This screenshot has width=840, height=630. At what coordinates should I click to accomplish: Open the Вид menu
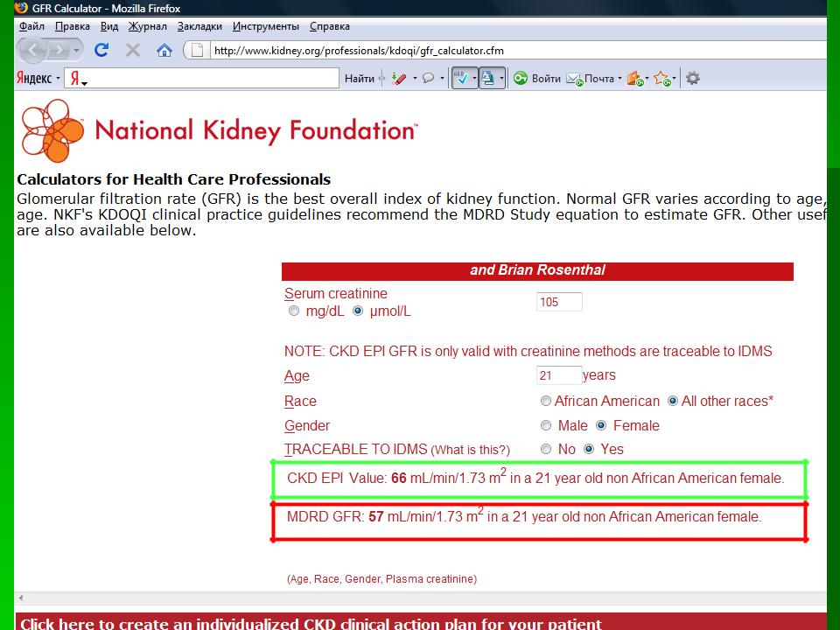pyautogui.click(x=109, y=26)
